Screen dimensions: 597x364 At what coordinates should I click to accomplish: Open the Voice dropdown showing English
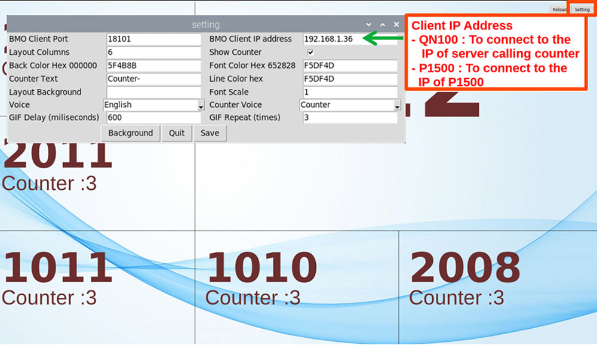pyautogui.click(x=154, y=105)
